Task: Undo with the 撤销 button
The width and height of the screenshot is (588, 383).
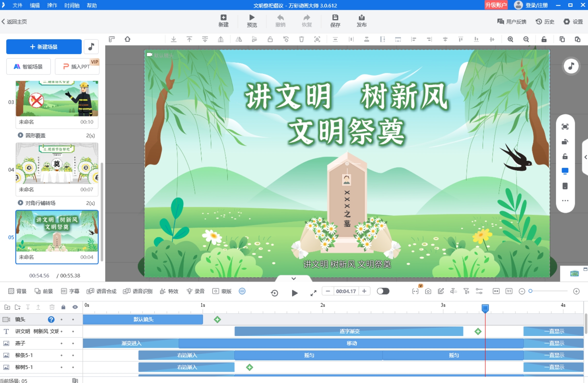Action: point(280,21)
